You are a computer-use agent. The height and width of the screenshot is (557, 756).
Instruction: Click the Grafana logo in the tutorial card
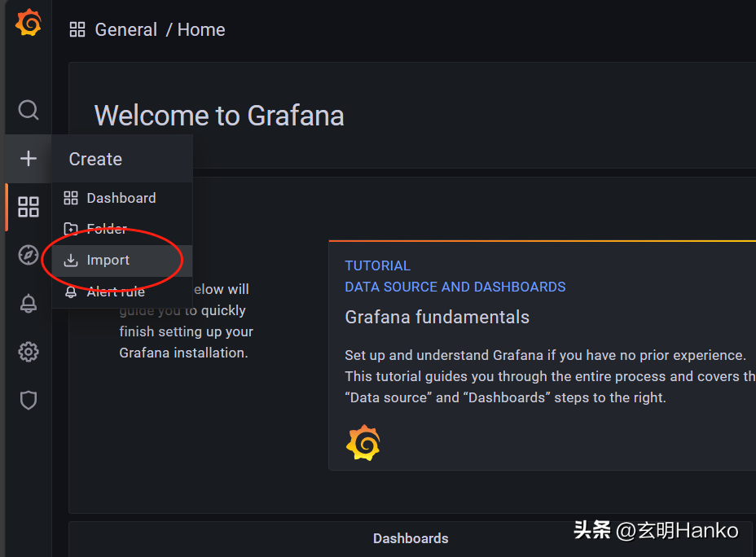click(x=363, y=443)
